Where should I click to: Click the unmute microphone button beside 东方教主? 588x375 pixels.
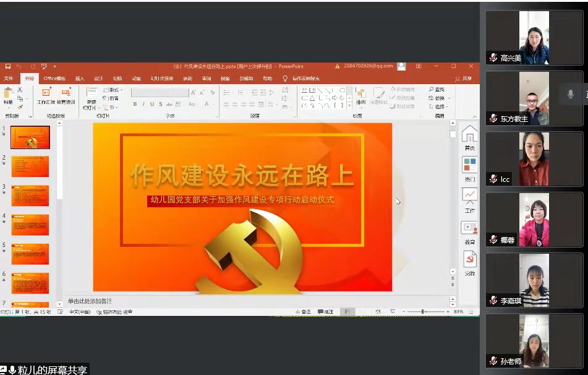(570, 94)
